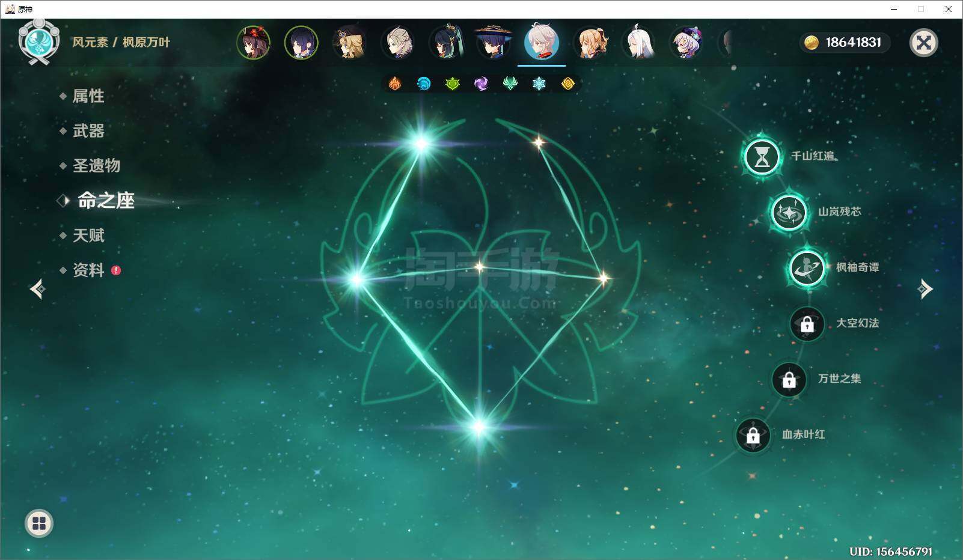The width and height of the screenshot is (963, 560).
Task: Go to next character with right arrow
Action: pos(925,289)
